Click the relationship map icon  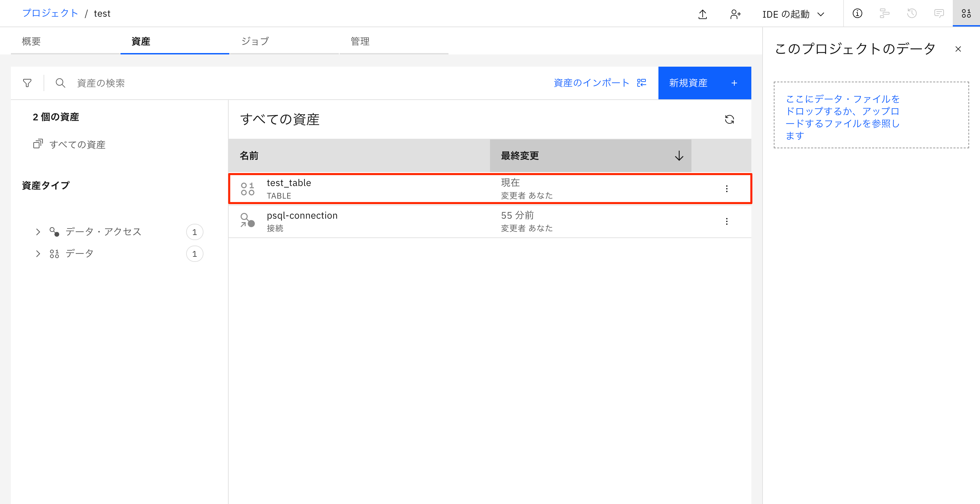coord(884,13)
